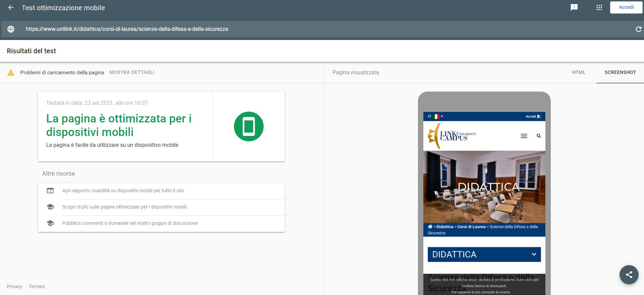The width and height of the screenshot is (644, 295).
Task: Click the home icon in preview breadcrumb
Action: pos(430,227)
